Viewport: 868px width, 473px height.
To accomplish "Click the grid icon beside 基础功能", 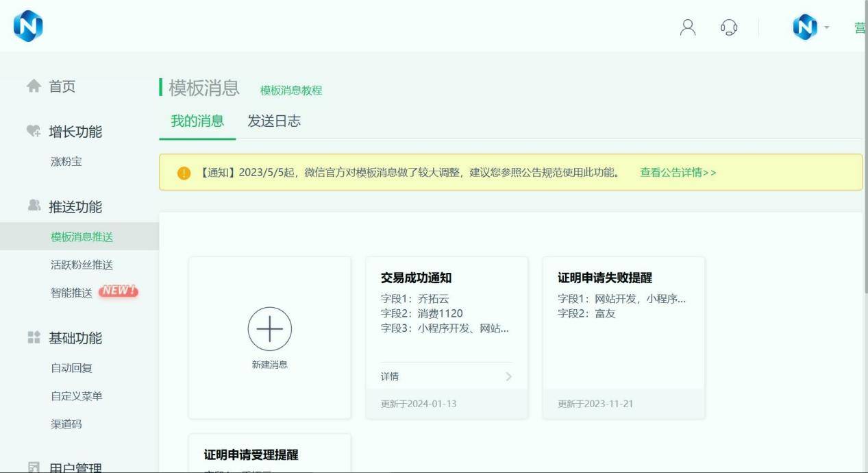I will tap(34, 338).
